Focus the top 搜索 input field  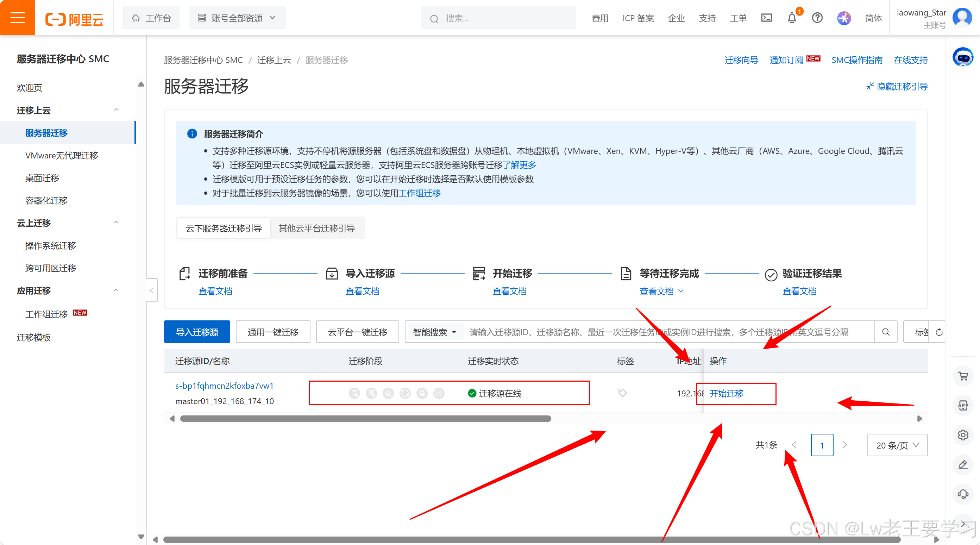pyautogui.click(x=498, y=18)
